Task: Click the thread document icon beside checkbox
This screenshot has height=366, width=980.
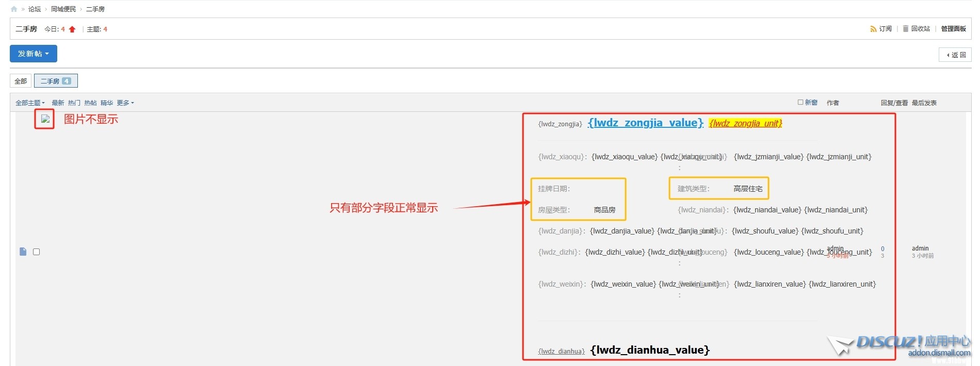Action: [23, 252]
